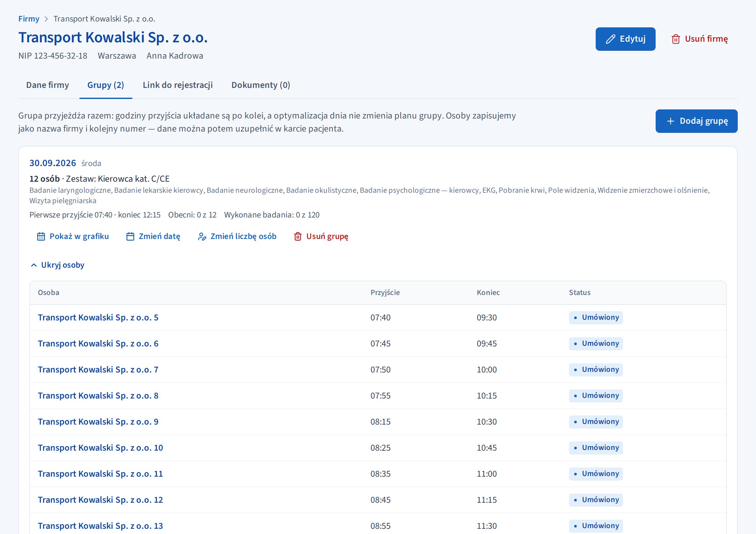Click the Zmień liczbę osób button
This screenshot has height=534, width=756.
(237, 237)
